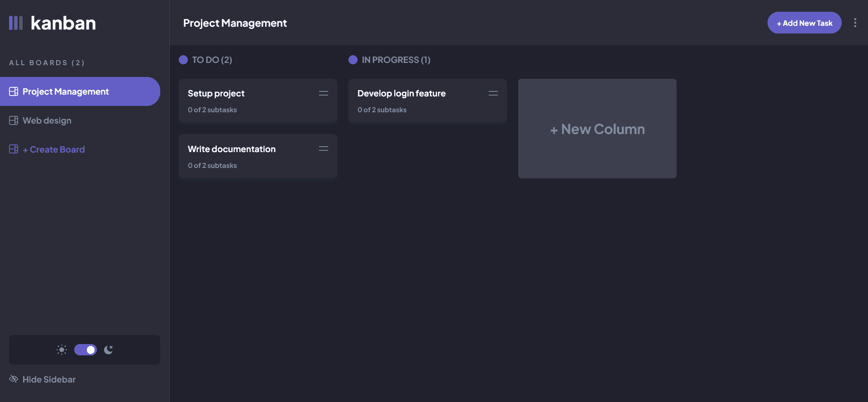Click the board icon beside Project Management
The image size is (868, 402).
click(x=14, y=91)
